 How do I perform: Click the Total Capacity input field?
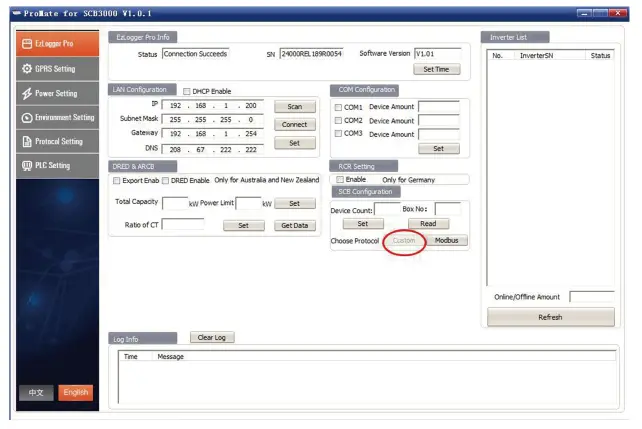click(x=175, y=203)
